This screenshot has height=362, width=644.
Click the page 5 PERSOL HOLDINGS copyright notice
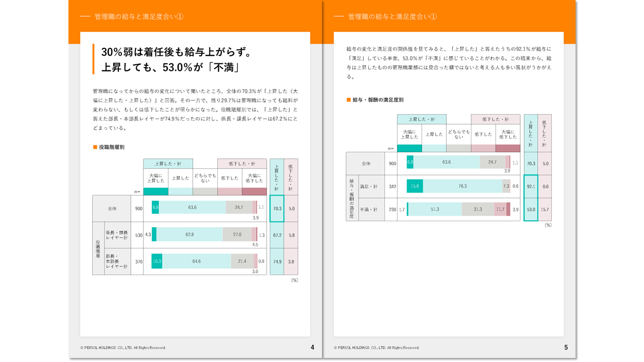click(x=376, y=348)
